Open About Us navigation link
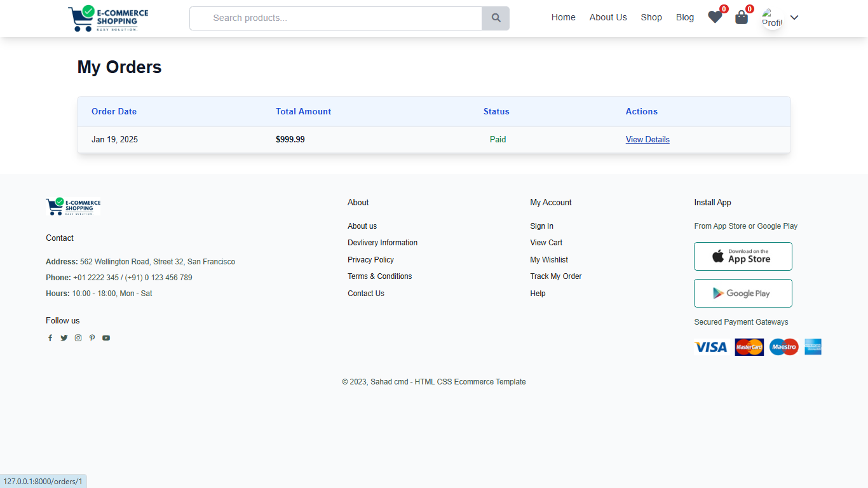 point(608,18)
